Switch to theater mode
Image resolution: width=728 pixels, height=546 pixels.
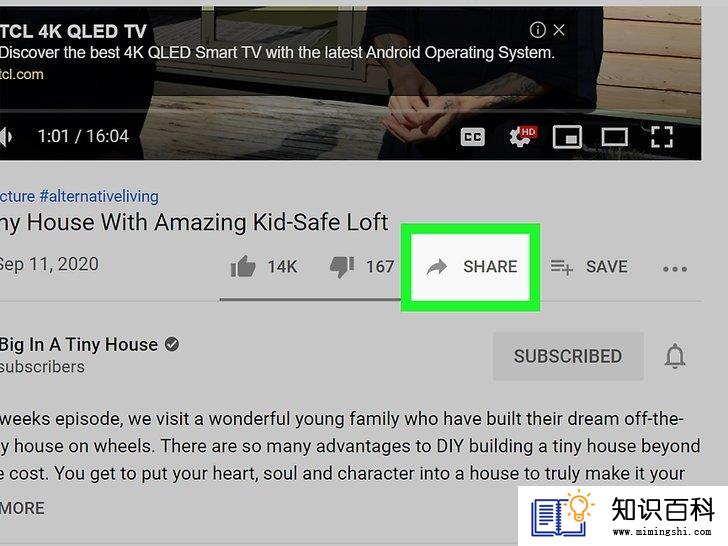pyautogui.click(x=615, y=137)
